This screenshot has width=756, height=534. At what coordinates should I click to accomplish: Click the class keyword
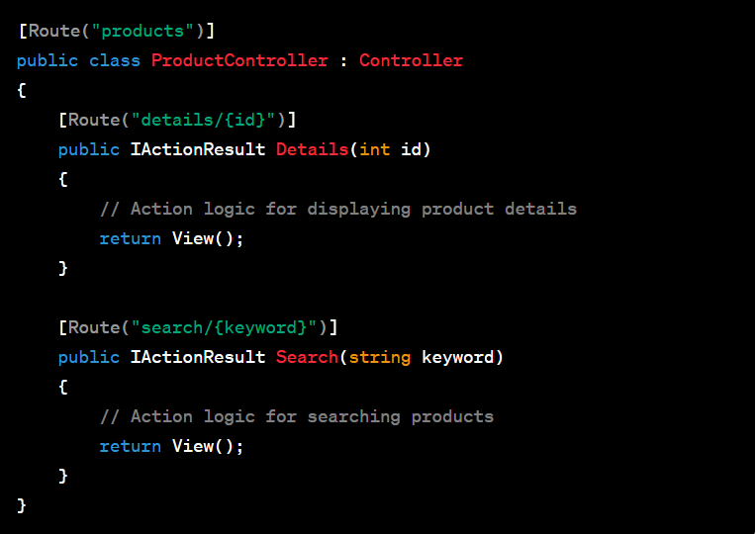(115, 60)
